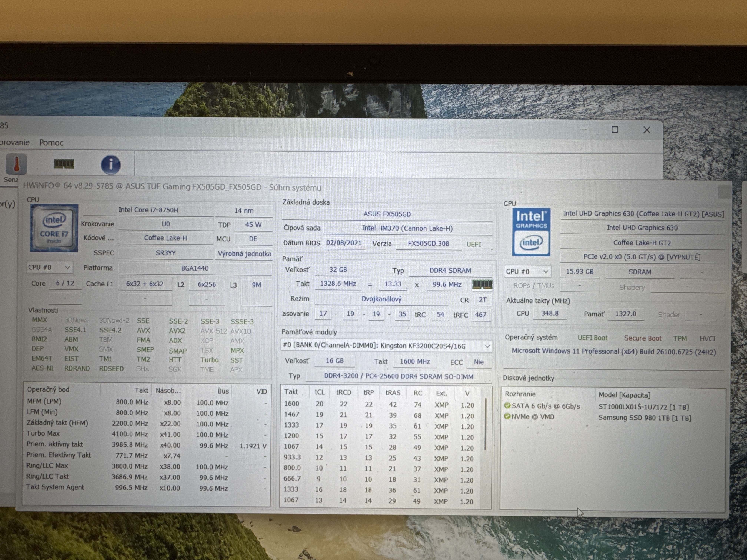Click the memory chip icon beside 99.6 MHz
Screen dimensions: 747x560
[482, 285]
